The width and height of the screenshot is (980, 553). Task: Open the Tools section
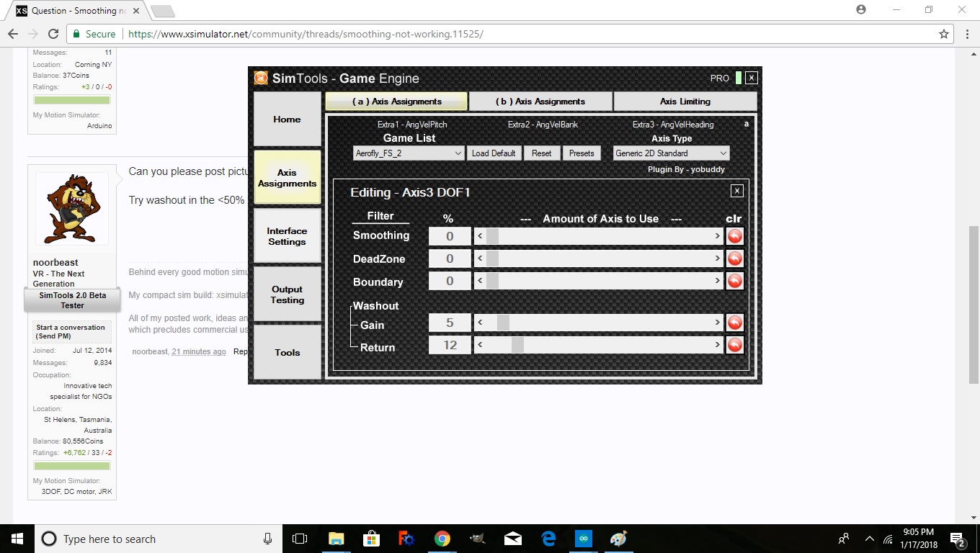(287, 352)
